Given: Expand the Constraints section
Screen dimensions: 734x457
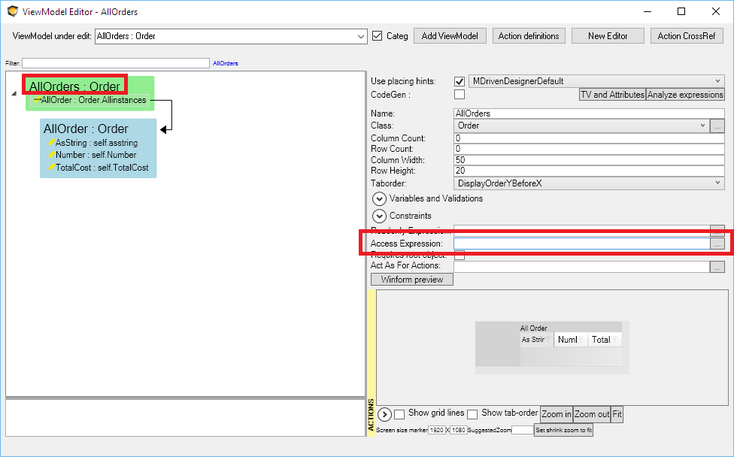Looking at the screenshot, I should point(380,215).
